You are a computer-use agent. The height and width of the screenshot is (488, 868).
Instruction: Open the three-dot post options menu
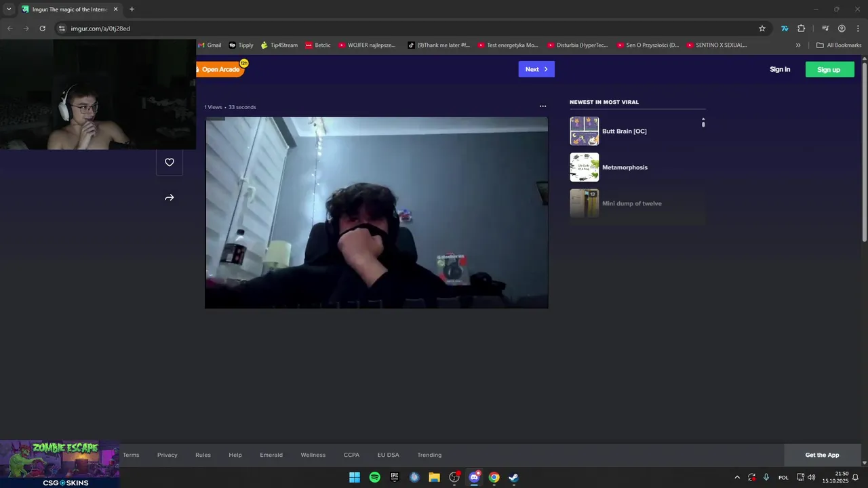[x=542, y=106]
